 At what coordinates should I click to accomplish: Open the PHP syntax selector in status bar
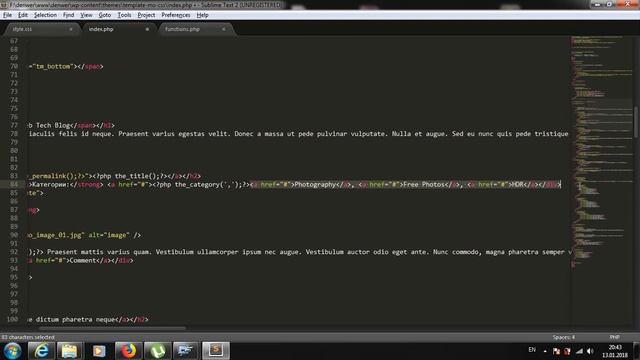point(614,337)
